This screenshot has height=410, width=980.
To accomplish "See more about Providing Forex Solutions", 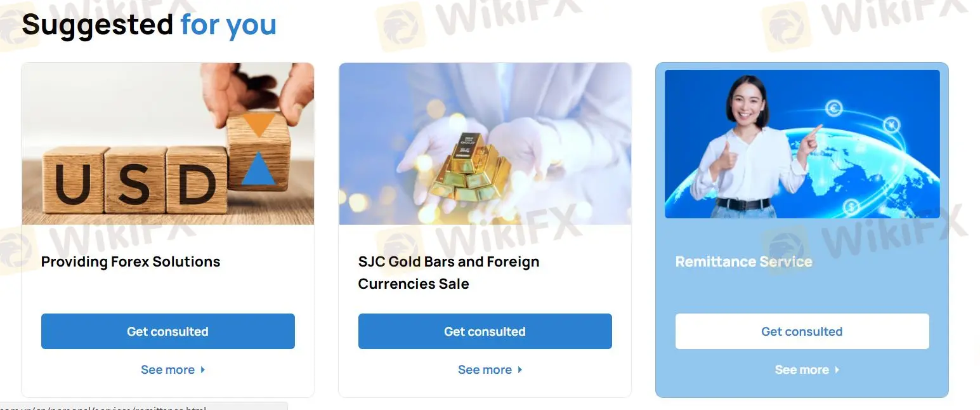I will click(x=168, y=369).
